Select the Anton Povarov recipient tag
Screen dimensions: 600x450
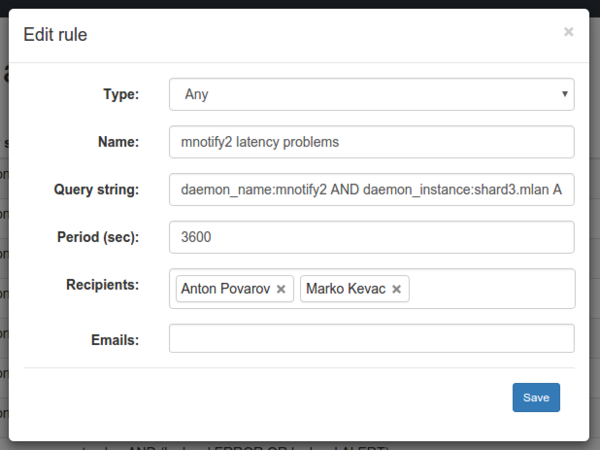pos(226,289)
